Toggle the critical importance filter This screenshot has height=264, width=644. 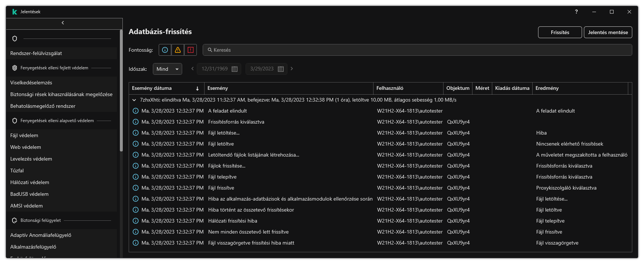click(191, 50)
